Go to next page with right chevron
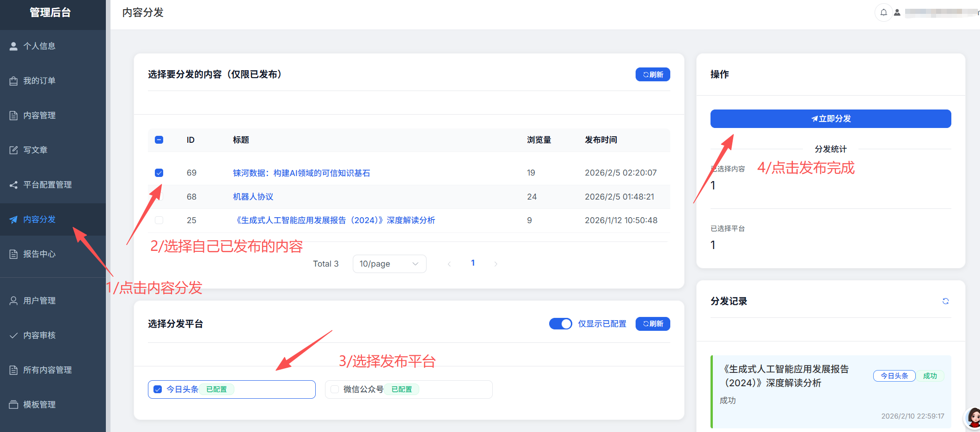This screenshot has height=432, width=980. (x=496, y=264)
